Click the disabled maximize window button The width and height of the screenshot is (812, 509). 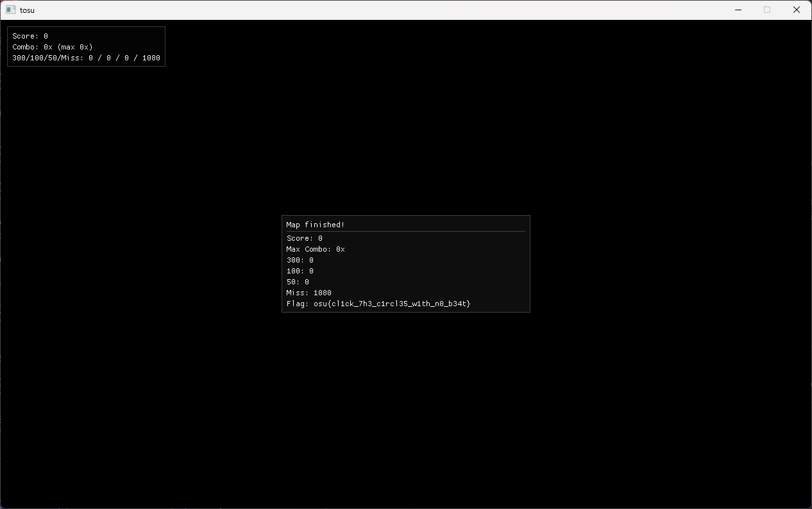[767, 10]
